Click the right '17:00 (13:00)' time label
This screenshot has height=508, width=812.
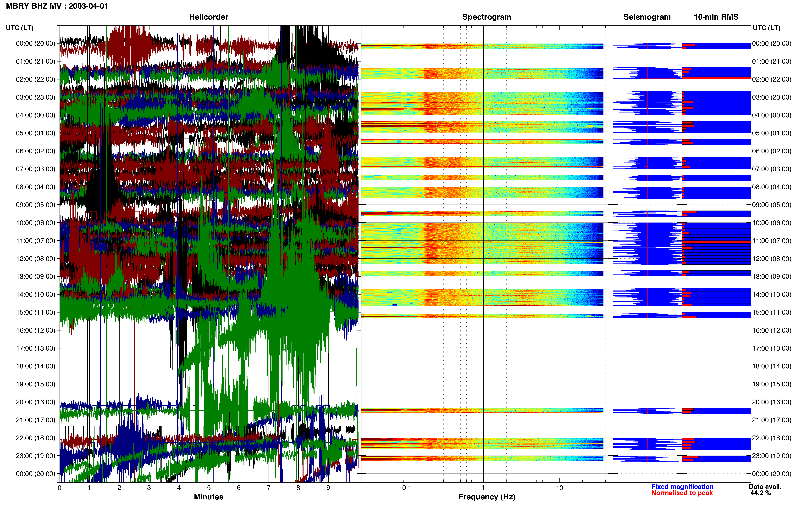[772, 348]
